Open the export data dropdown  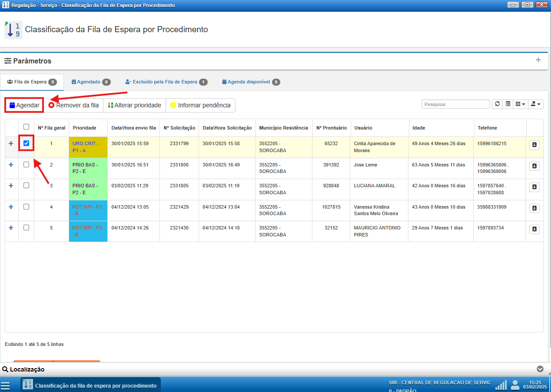536,104
